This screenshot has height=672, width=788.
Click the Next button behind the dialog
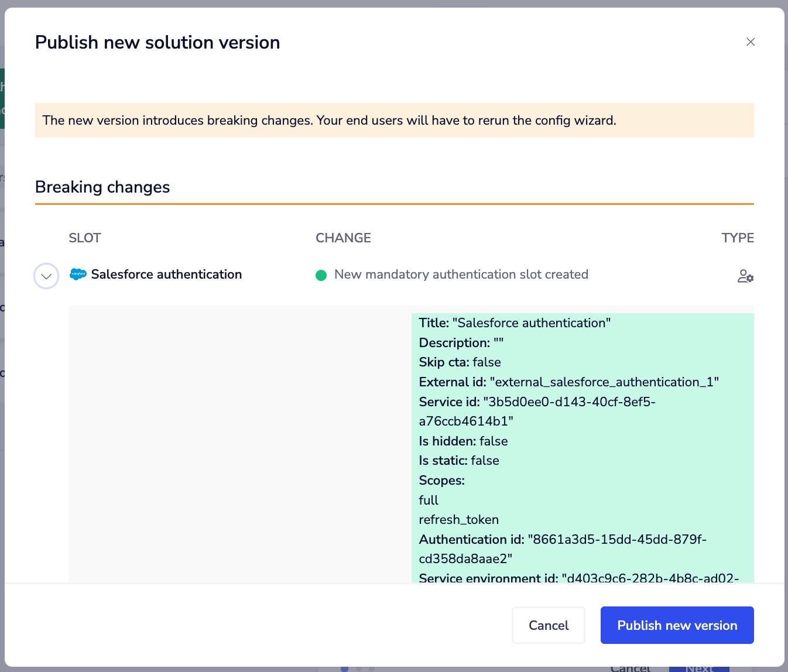tap(700, 667)
